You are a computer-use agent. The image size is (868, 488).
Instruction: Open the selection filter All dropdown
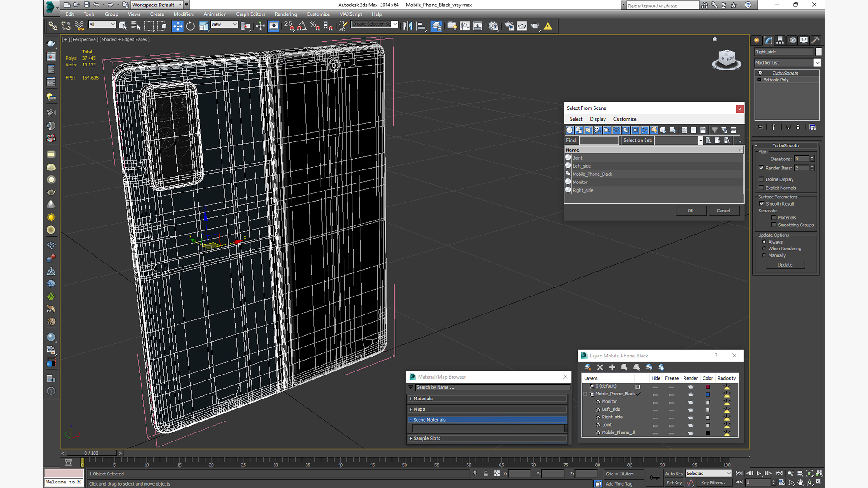pyautogui.click(x=102, y=24)
